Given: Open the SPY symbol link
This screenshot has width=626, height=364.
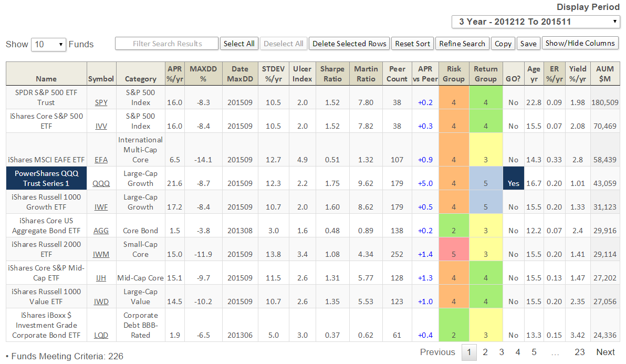Looking at the screenshot, I should (101, 102).
